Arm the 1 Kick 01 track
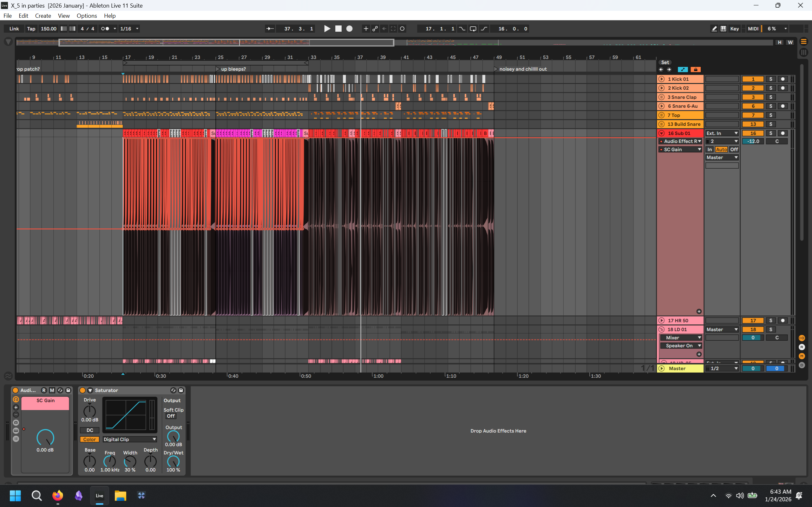812x507 pixels. click(x=783, y=79)
